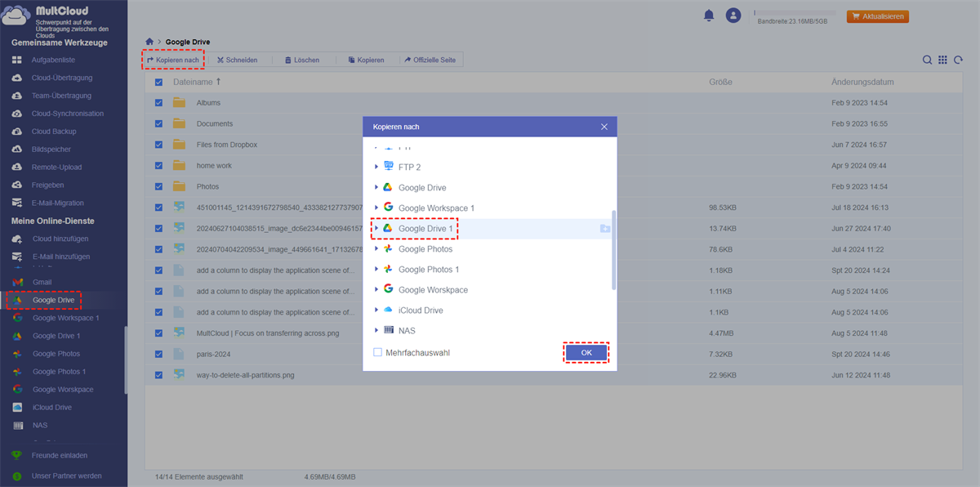Screen dimensions: 980x487
Task: Open Freigeben in sidebar
Action: 47,185
